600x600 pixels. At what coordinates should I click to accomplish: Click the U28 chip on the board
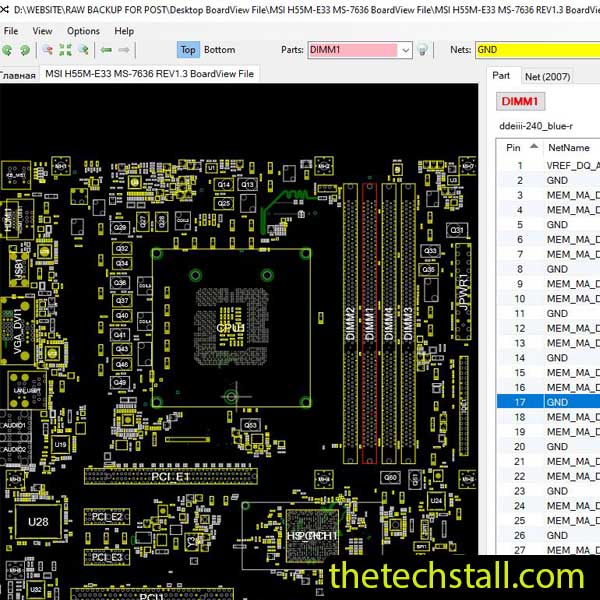(x=38, y=522)
